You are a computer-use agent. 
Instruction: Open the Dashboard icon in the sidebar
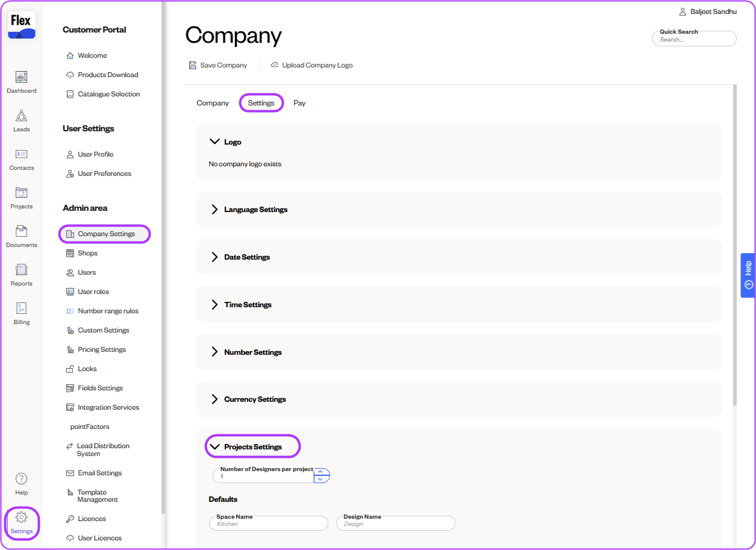pyautogui.click(x=22, y=82)
